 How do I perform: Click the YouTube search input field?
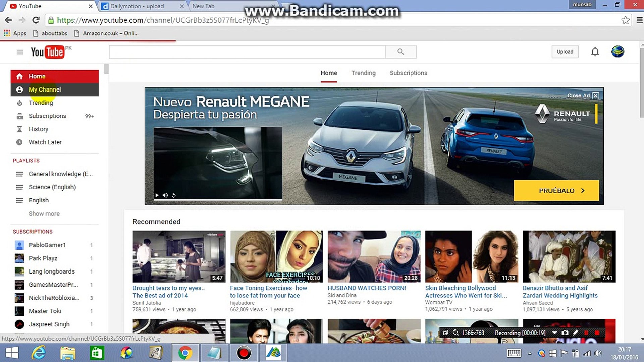click(x=247, y=52)
